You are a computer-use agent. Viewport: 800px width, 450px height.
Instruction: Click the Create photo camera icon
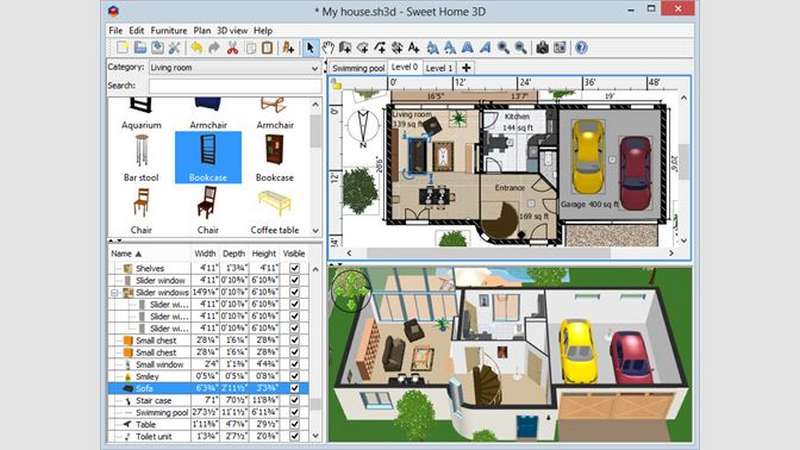click(542, 48)
